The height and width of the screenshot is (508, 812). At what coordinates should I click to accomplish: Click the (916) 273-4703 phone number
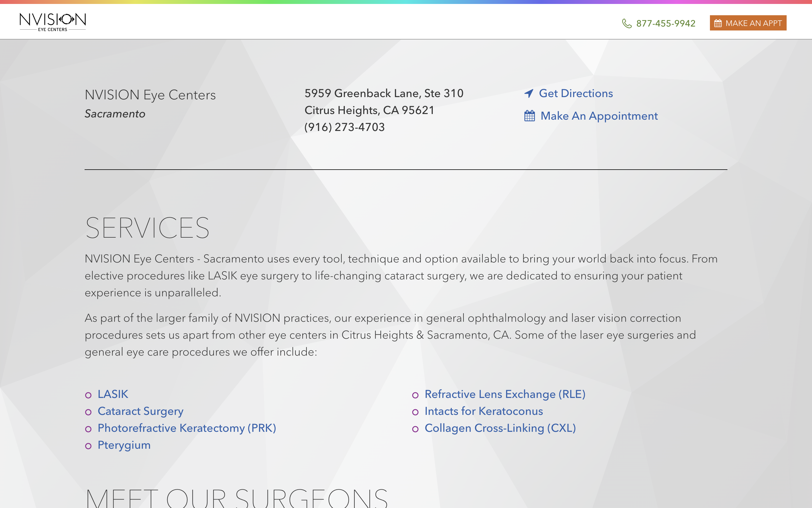coord(344,127)
